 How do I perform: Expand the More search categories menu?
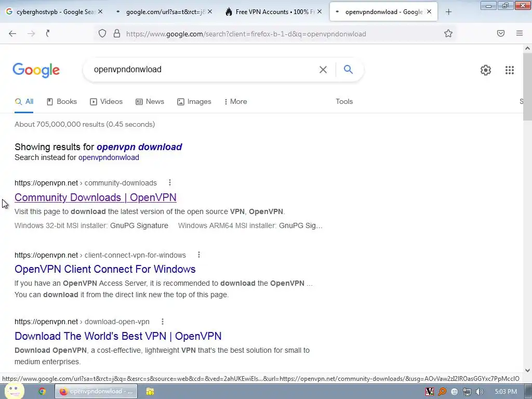235,101
